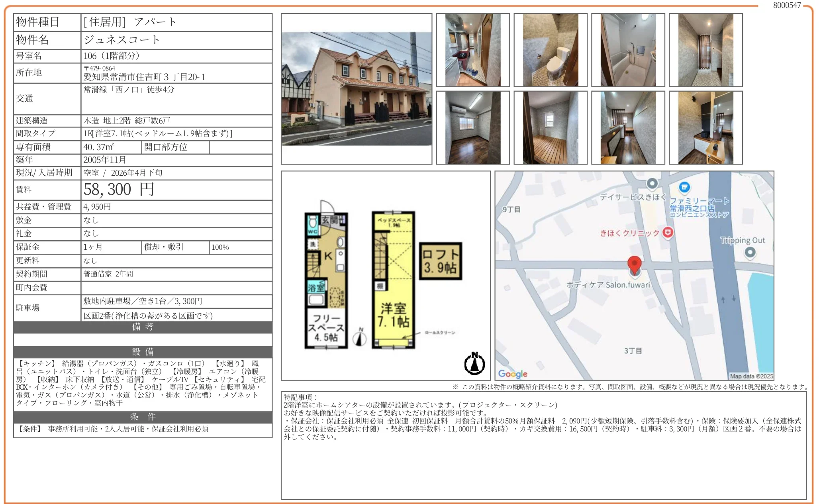Click the ロフト 3.9帖 floor plan label
The width and height of the screenshot is (819, 504).
click(x=440, y=261)
